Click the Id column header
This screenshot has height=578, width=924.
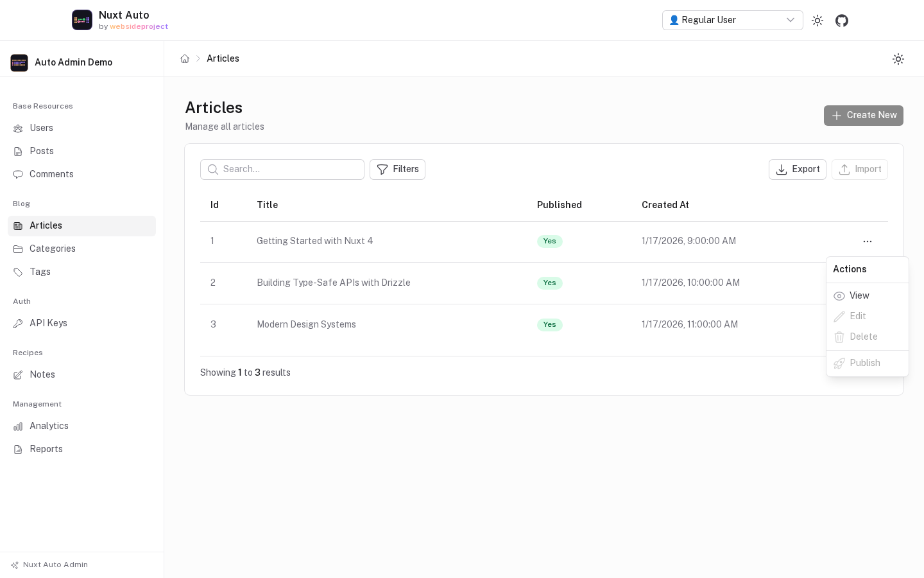[214, 205]
